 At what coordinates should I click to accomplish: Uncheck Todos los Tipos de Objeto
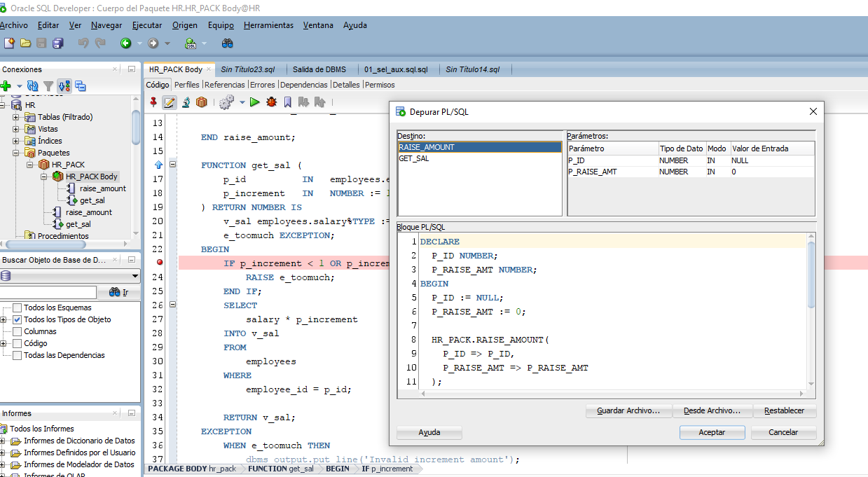[18, 319]
